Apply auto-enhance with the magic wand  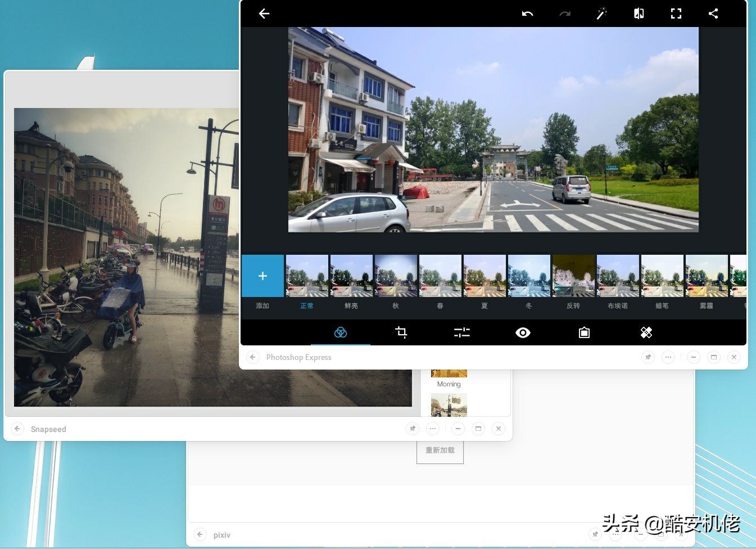click(x=601, y=13)
